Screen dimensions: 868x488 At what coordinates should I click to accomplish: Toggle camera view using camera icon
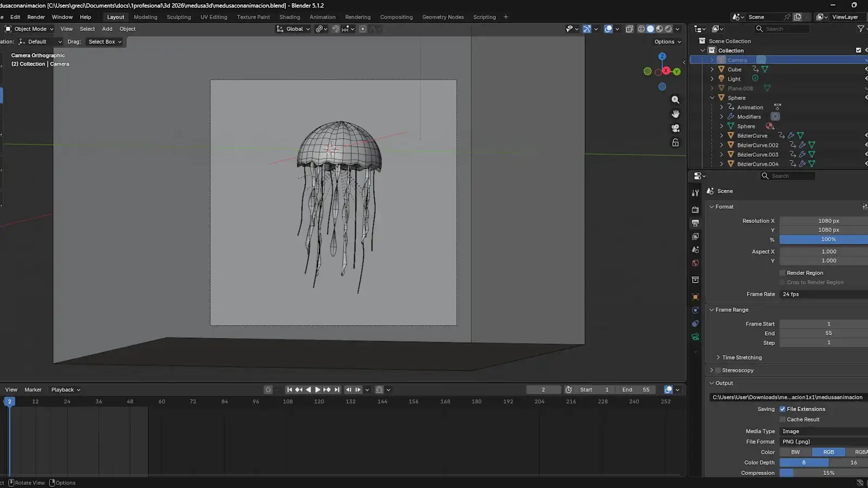[x=675, y=129]
